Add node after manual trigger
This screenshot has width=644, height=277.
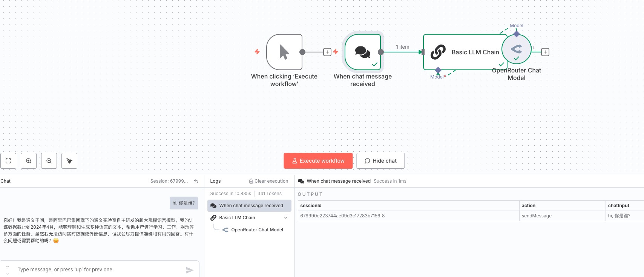click(327, 52)
